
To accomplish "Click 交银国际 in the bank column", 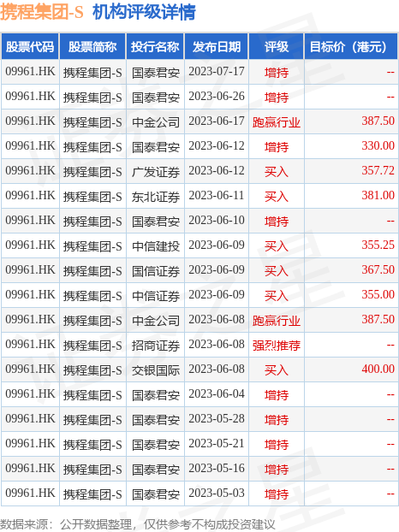I will coord(156,369).
